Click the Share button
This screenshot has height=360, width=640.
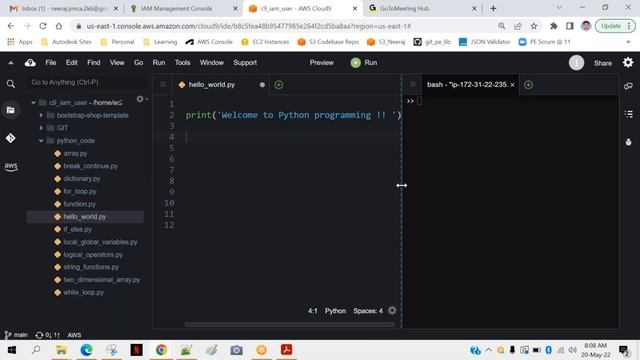pos(602,63)
